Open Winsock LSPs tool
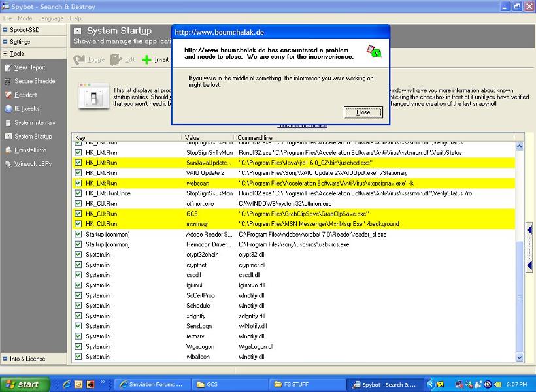 point(33,164)
